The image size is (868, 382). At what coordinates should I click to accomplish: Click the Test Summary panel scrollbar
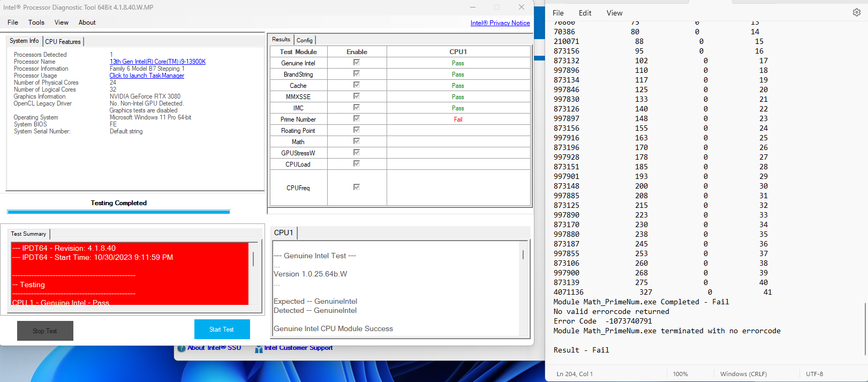253,260
